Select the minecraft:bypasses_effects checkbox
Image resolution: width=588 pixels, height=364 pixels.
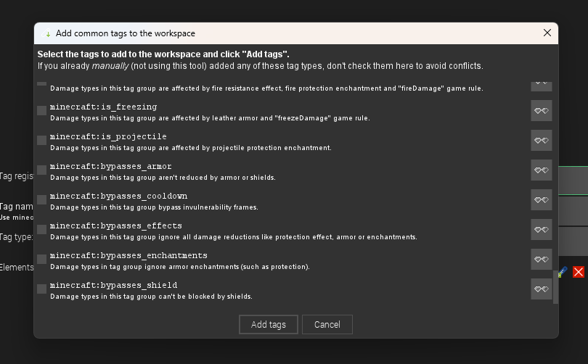(42, 229)
